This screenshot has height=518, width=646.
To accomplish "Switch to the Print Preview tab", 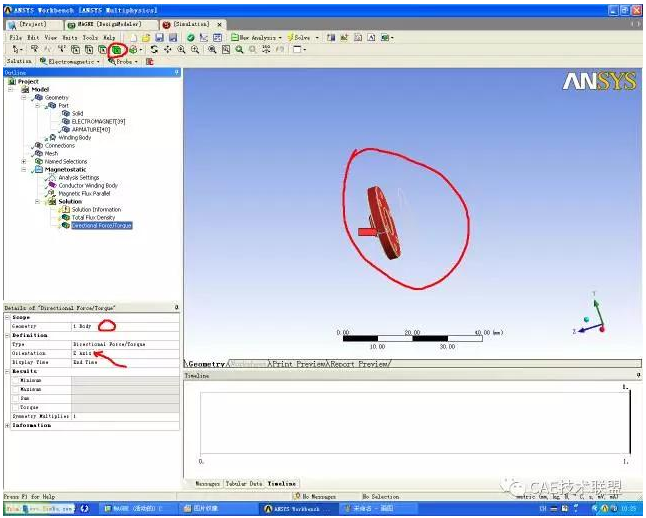I will click(297, 364).
